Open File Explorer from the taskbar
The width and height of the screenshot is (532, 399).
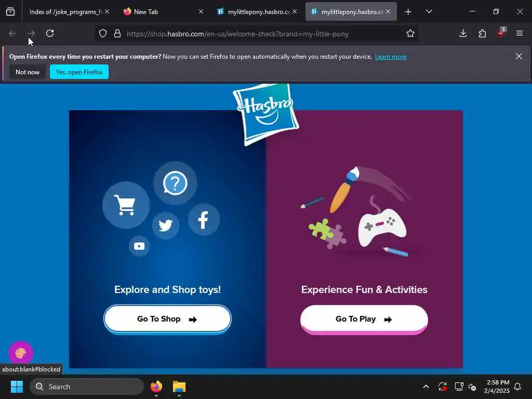(x=179, y=387)
